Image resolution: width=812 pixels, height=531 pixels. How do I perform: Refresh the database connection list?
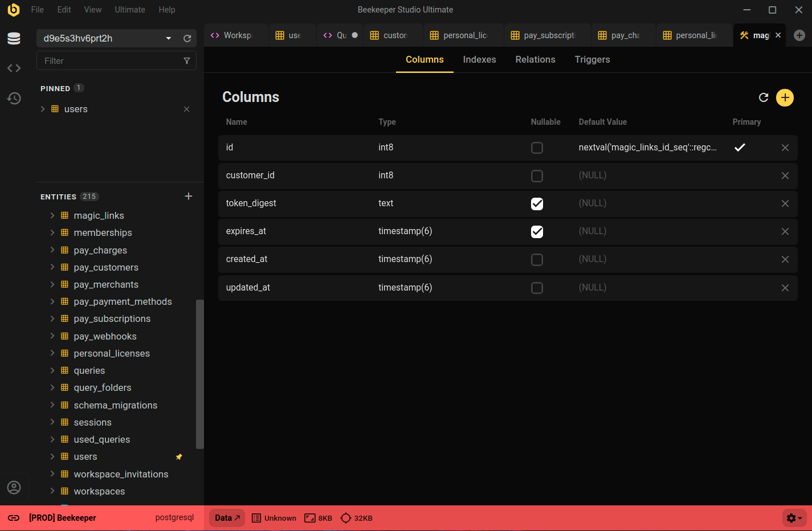tap(187, 38)
